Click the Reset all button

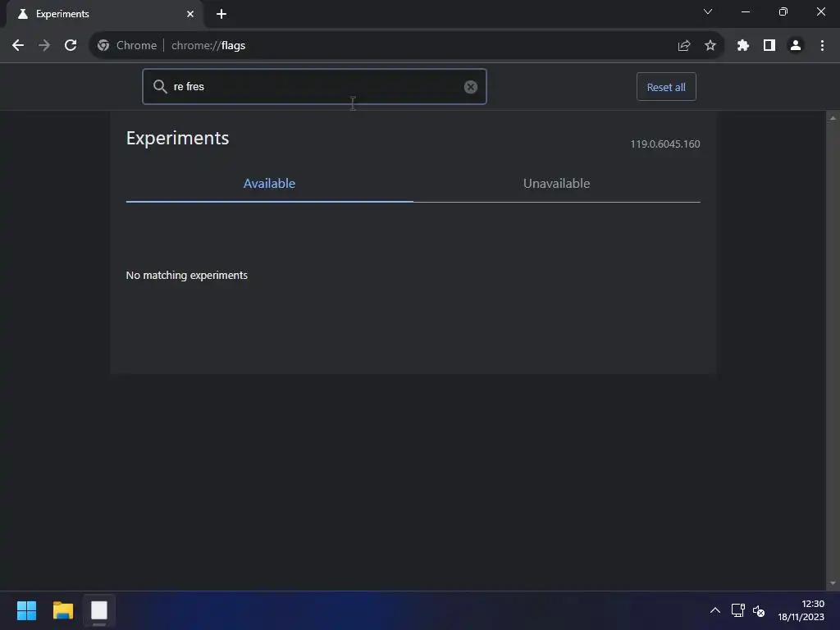coord(666,87)
